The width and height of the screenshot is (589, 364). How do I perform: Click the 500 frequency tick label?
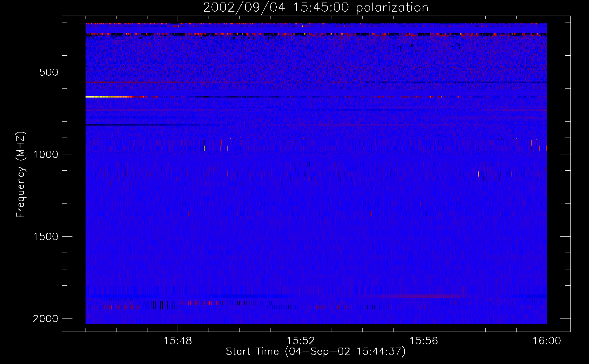[x=49, y=72]
